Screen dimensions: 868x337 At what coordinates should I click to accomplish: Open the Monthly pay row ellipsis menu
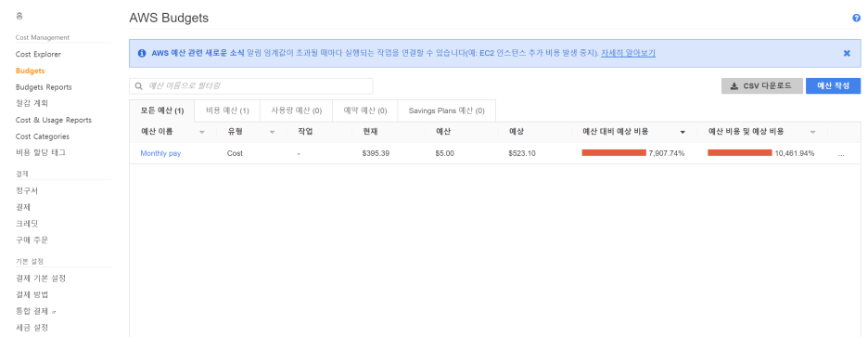tap(841, 154)
